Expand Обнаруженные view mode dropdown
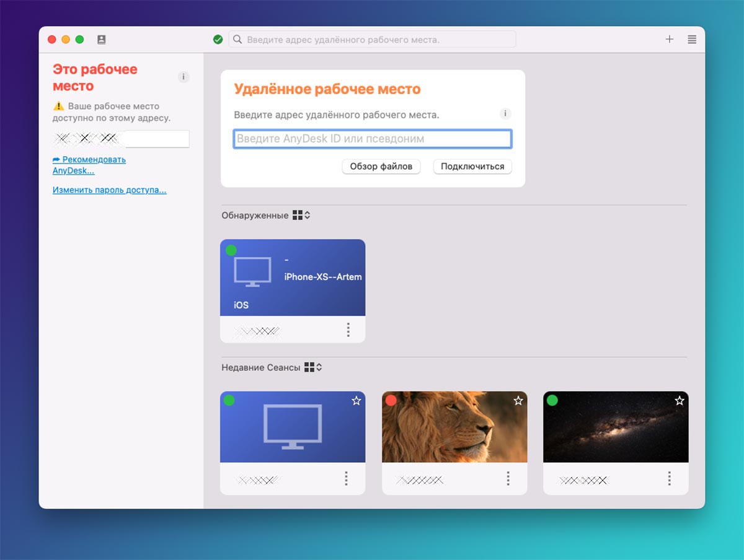The width and height of the screenshot is (744, 560). [301, 216]
